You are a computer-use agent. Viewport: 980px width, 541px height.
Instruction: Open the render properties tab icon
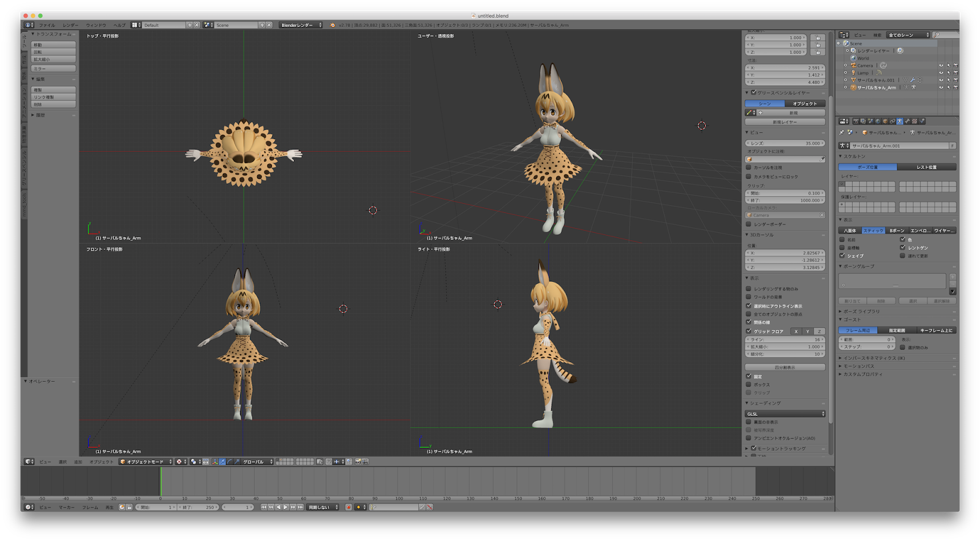click(x=856, y=121)
